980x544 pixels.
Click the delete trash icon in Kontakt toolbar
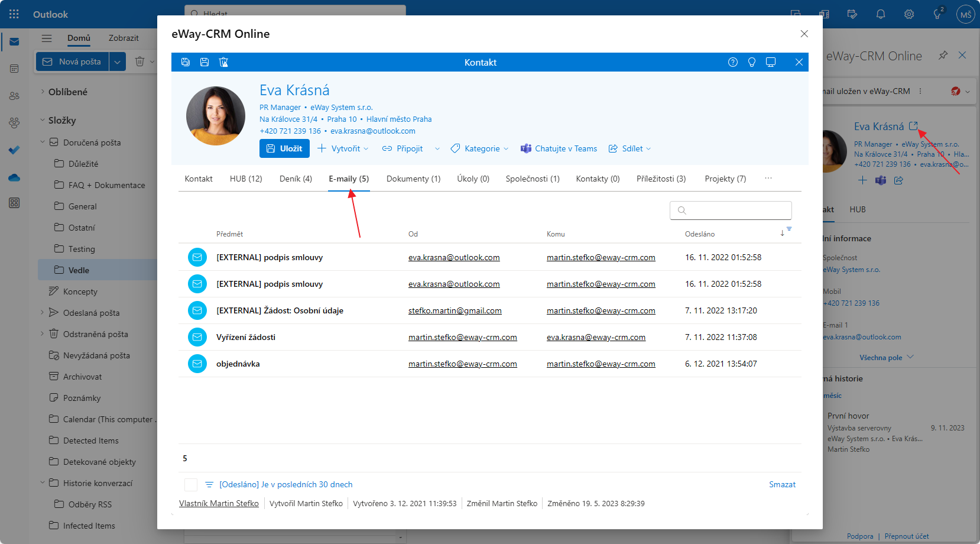[x=223, y=62]
